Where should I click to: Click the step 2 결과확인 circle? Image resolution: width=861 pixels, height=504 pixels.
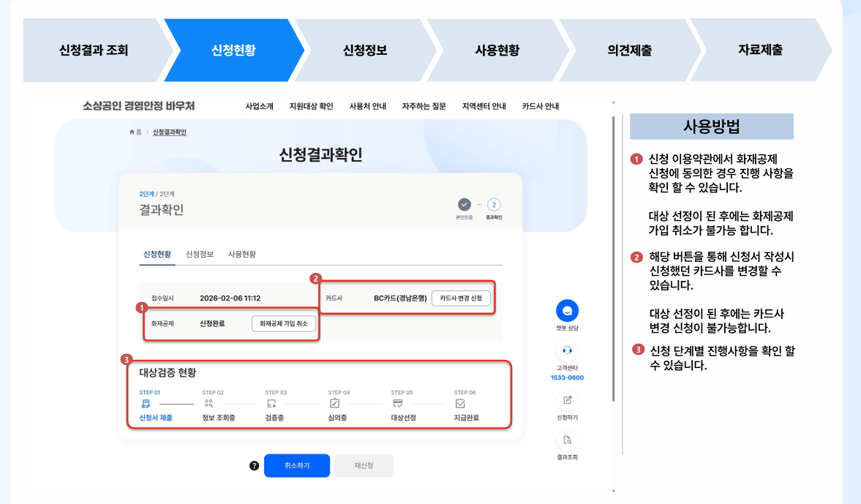point(494,205)
